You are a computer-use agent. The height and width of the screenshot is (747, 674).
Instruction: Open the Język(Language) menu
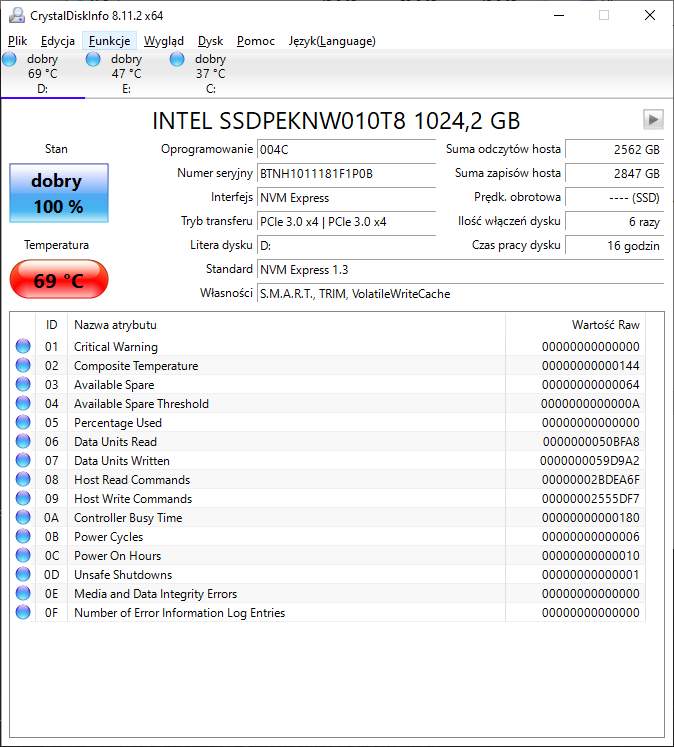coord(332,41)
